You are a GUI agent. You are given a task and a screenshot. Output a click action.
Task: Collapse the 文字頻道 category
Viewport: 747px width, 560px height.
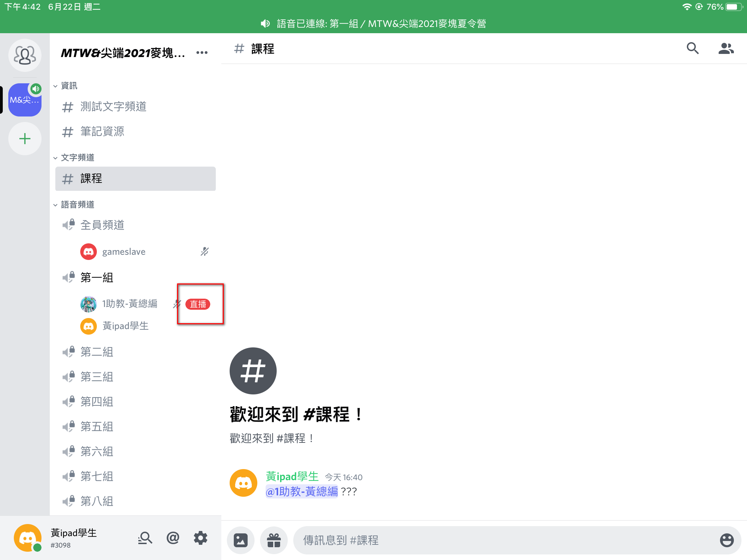pyautogui.click(x=77, y=158)
